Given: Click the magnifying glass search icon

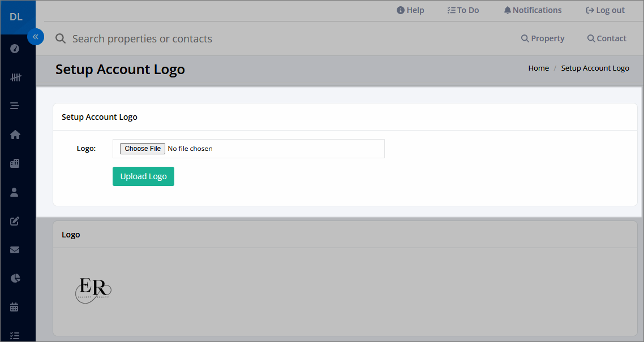Looking at the screenshot, I should click(x=61, y=38).
